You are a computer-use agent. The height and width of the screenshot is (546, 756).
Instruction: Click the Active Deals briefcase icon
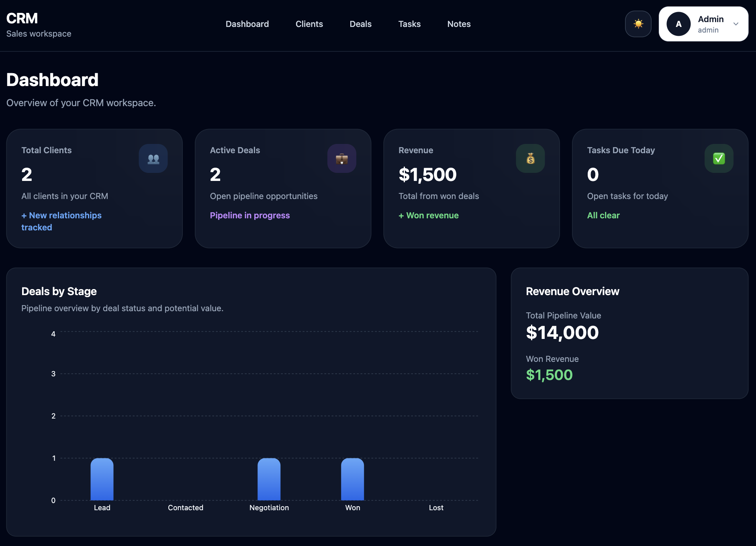pyautogui.click(x=342, y=158)
